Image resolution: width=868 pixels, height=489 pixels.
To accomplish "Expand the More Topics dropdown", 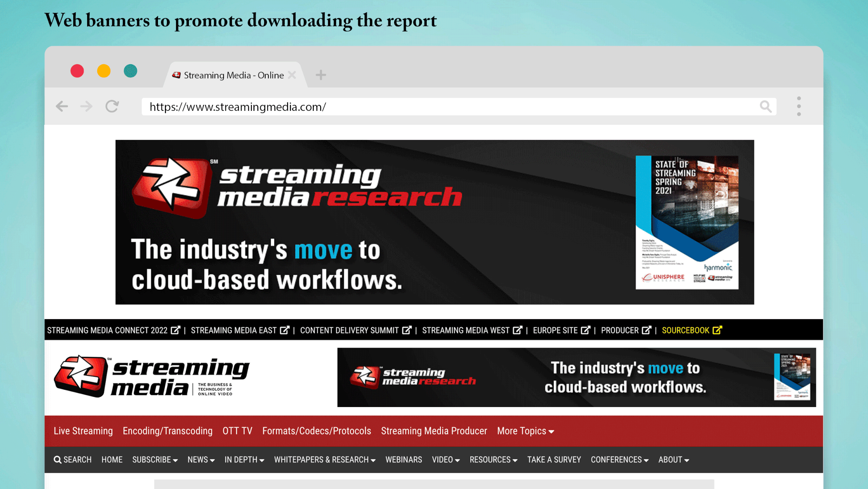I will (x=525, y=431).
